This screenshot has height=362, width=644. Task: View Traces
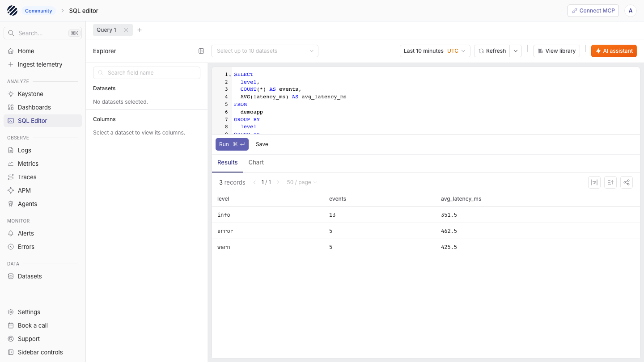click(43, 177)
